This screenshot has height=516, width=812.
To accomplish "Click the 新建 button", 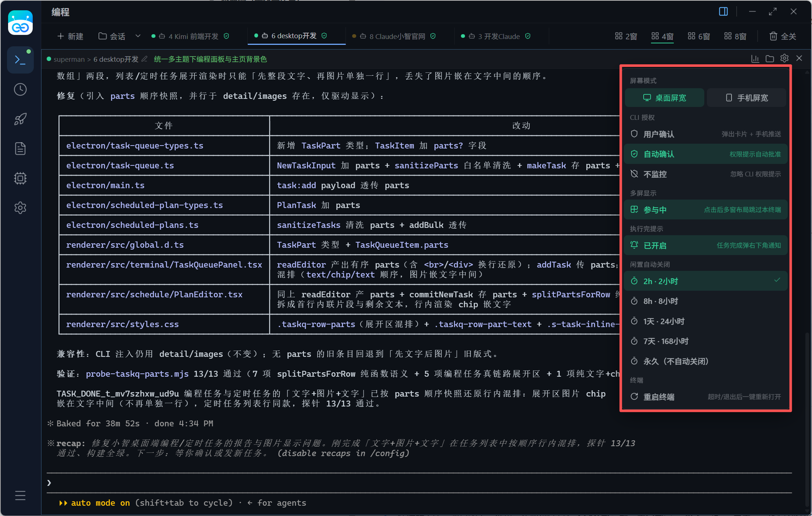I will tap(70, 36).
